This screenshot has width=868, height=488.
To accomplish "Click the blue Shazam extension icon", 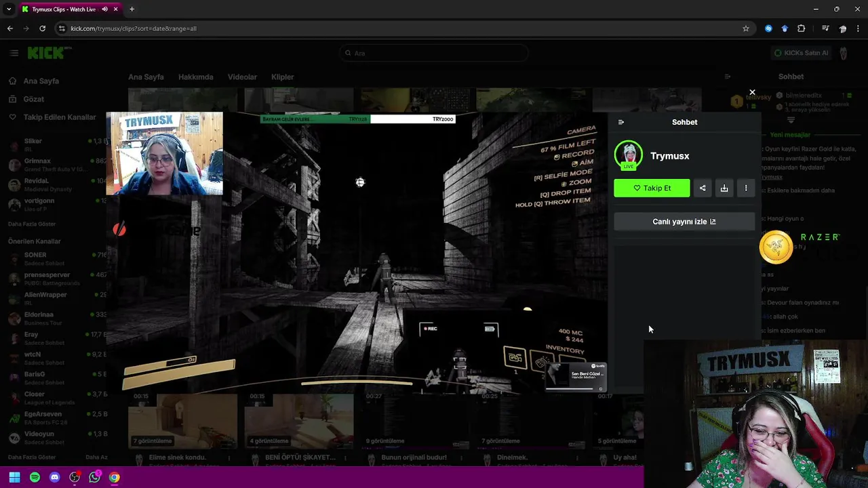I will tap(768, 28).
